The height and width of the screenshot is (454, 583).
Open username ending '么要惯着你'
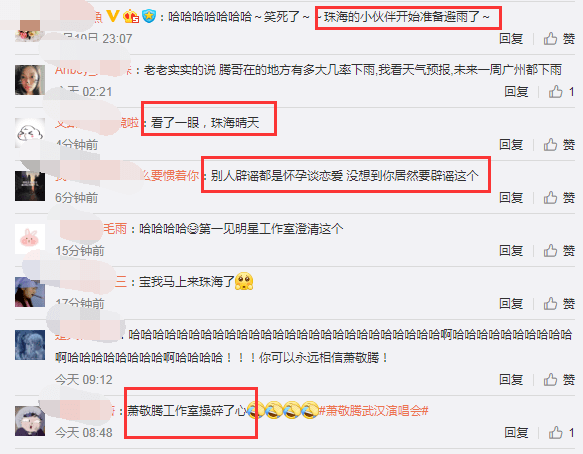[x=170, y=176]
